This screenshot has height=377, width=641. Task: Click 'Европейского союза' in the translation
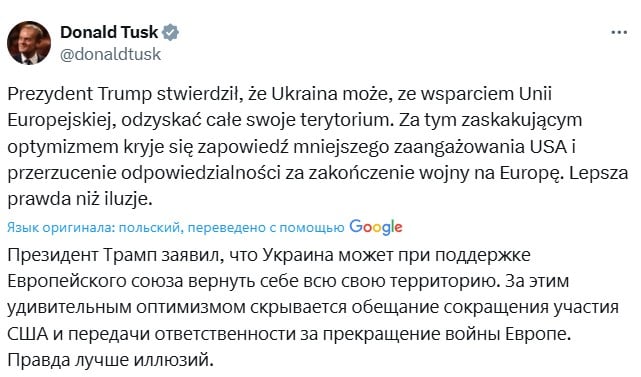pos(96,282)
